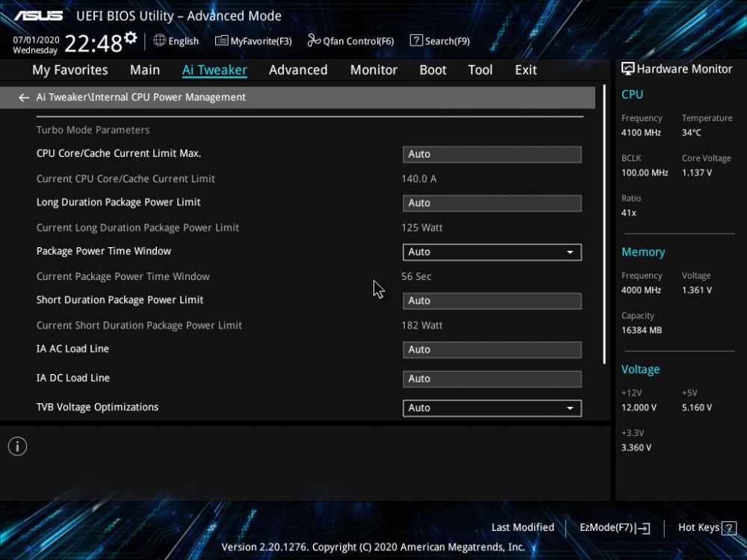Click memory capacity 16384 MB reading
This screenshot has height=560, width=747.
pos(641,331)
